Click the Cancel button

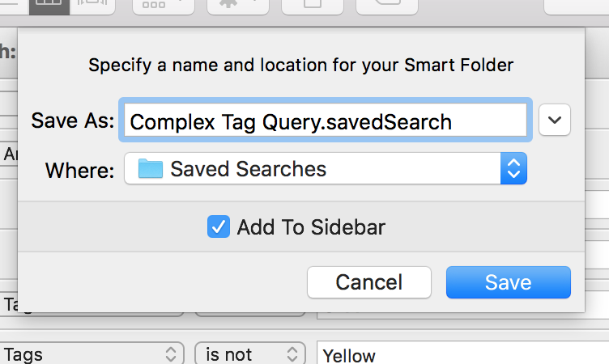pos(369,282)
